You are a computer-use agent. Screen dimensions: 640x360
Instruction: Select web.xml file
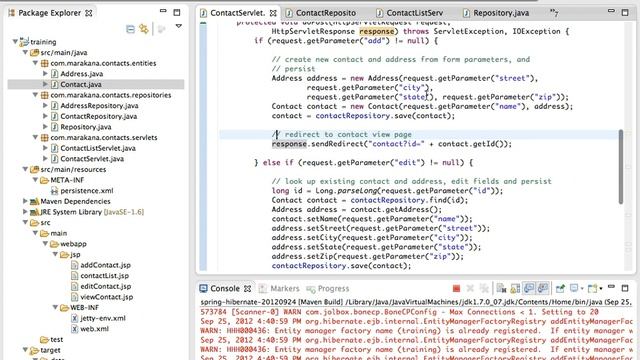(94, 328)
